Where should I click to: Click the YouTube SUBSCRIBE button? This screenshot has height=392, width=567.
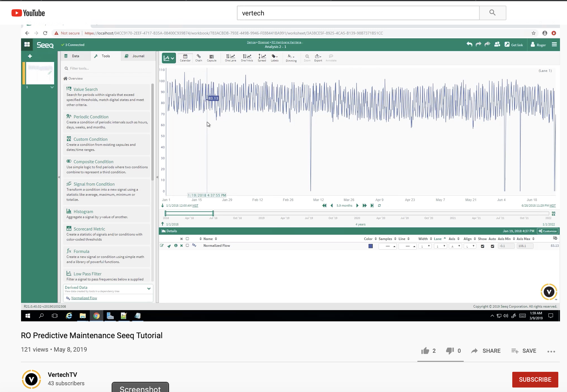[535, 379]
